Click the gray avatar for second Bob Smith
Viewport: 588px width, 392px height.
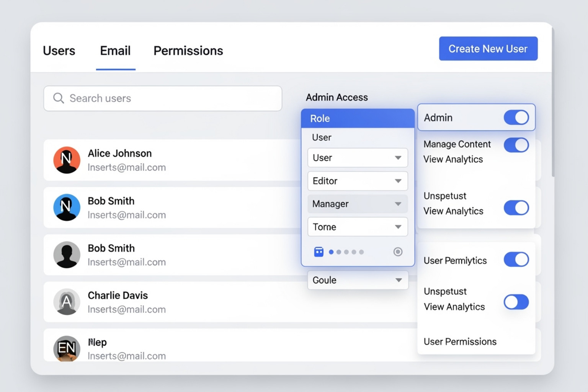[67, 255]
